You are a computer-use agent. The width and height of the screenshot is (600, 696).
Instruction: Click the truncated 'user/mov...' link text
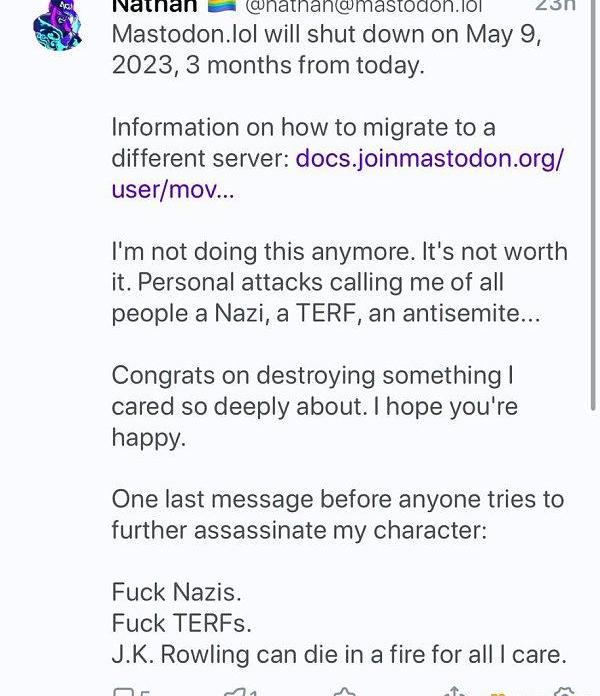[x=173, y=189]
